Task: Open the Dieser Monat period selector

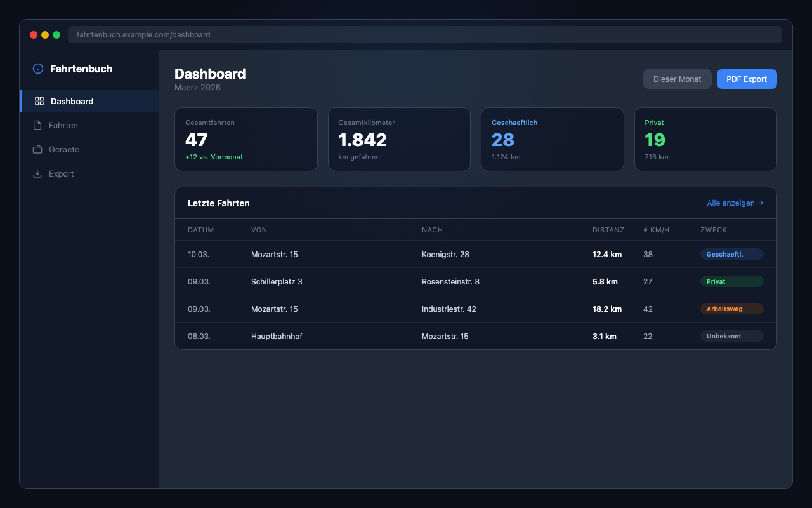Action: (x=677, y=79)
